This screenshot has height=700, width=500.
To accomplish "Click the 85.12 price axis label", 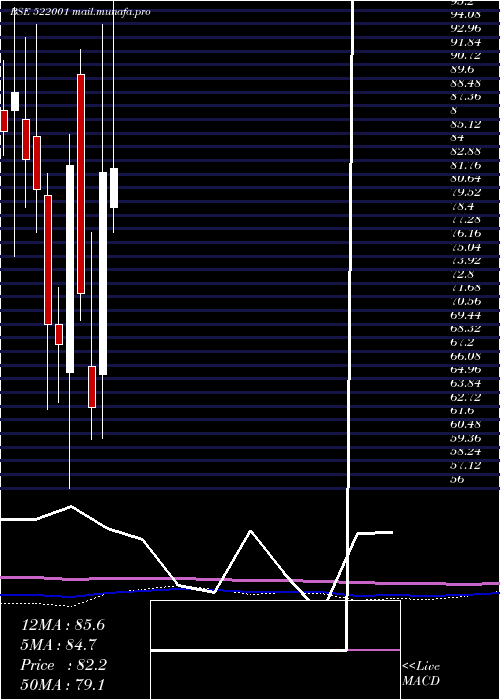I will [466, 124].
